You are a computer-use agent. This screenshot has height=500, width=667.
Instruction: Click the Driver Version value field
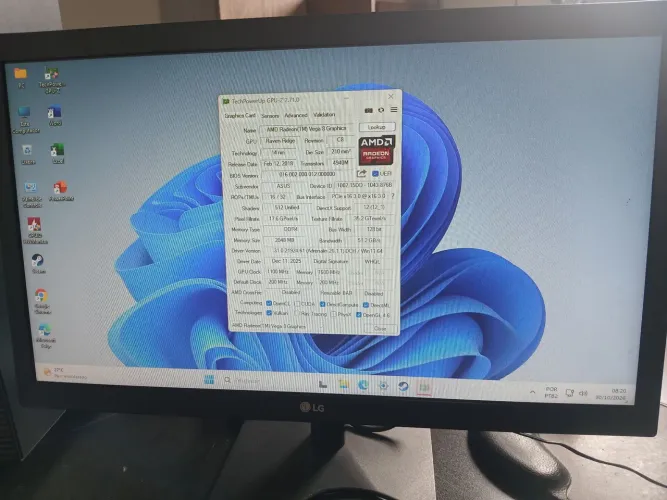pyautogui.click(x=328, y=251)
